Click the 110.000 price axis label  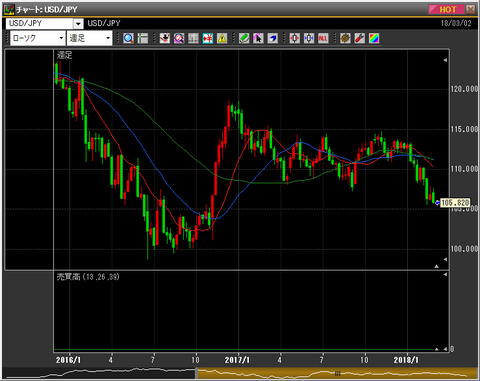[464, 169]
